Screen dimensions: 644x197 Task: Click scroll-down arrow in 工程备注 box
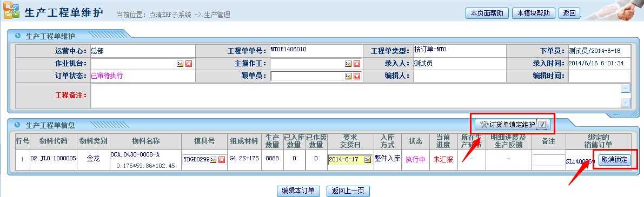626,103
